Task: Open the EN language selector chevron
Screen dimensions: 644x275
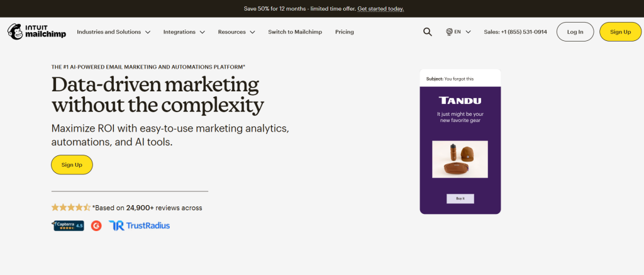Action: tap(468, 32)
